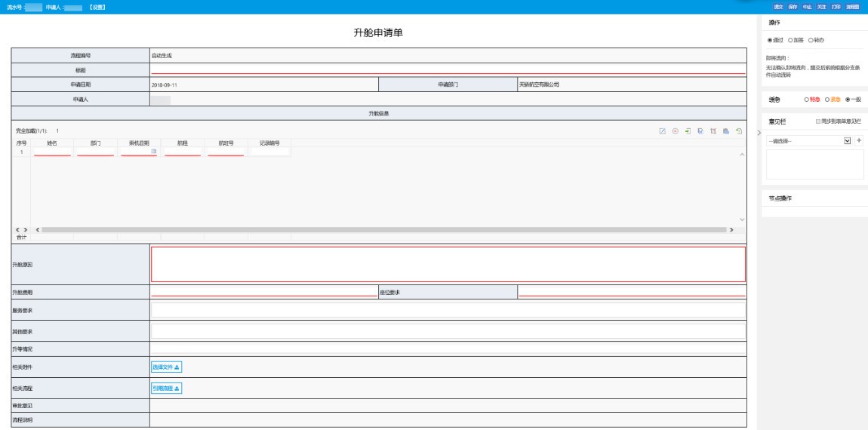Click the 选择文件 upload button
The image size is (868, 430).
pos(166,367)
